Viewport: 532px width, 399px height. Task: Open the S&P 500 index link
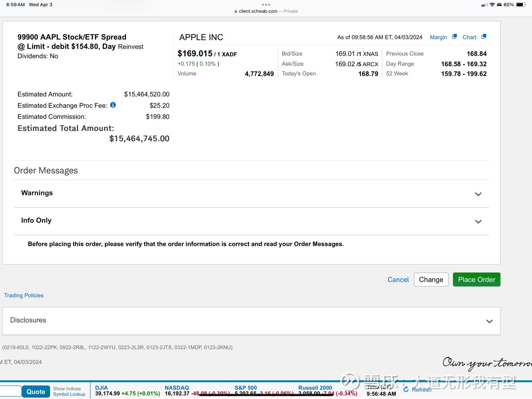point(245,388)
